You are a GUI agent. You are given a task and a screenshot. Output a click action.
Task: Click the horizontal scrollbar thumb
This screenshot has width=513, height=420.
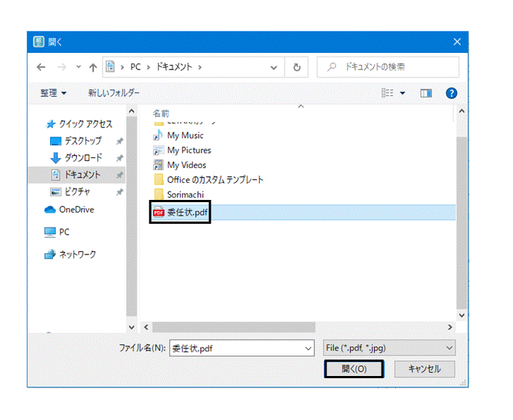click(x=234, y=327)
